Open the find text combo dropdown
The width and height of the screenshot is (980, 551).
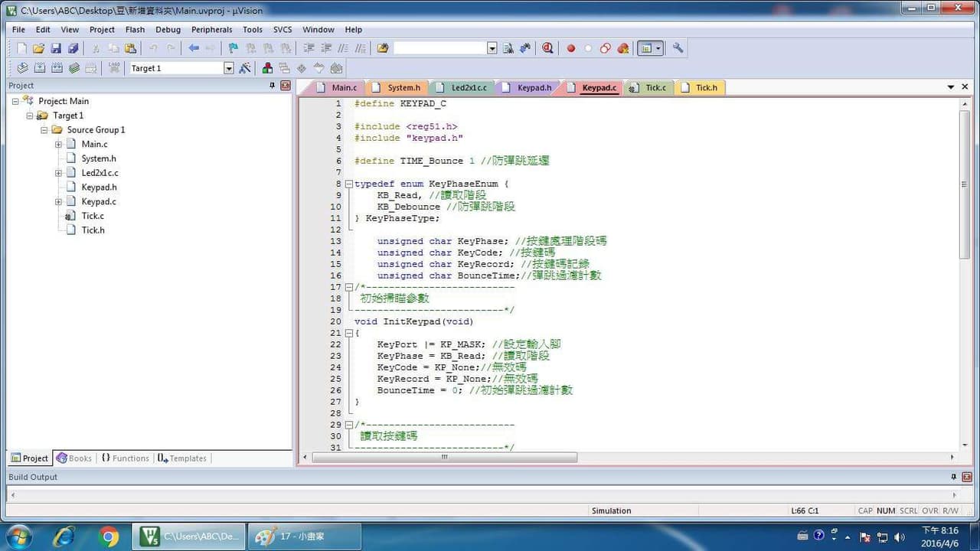(492, 48)
